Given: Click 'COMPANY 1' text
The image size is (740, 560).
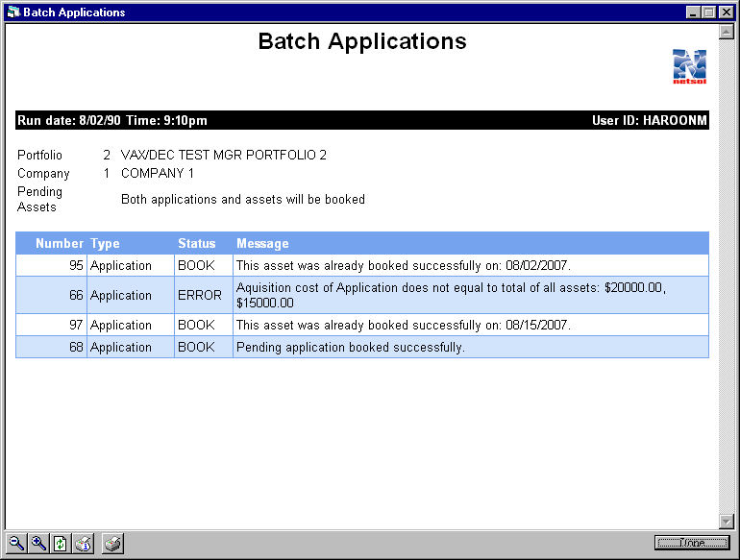Looking at the screenshot, I should (x=158, y=173).
